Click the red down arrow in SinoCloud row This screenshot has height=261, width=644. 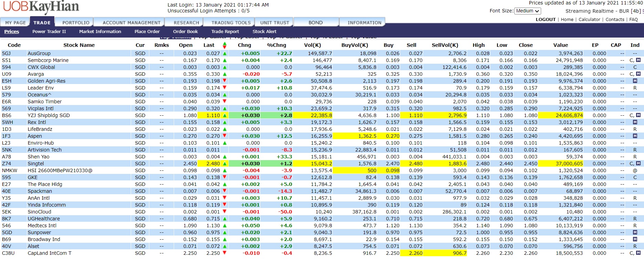coord(225,211)
